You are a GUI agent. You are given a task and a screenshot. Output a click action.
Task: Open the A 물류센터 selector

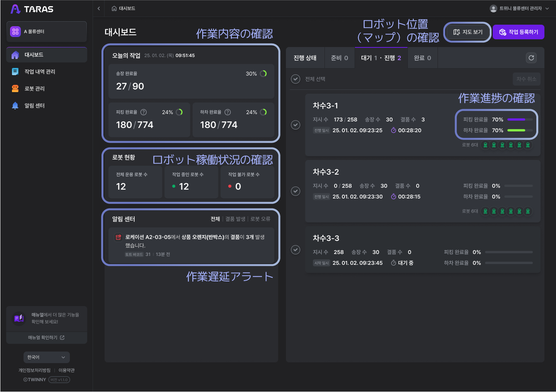[47, 32]
